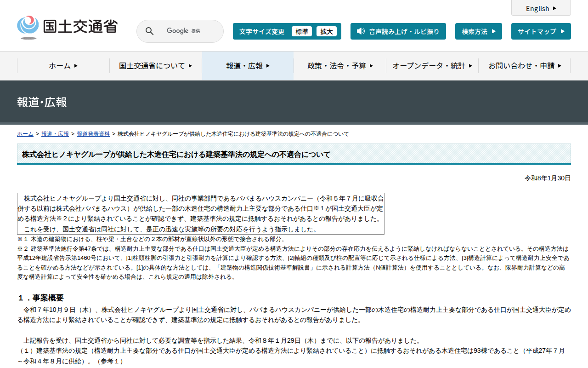Click the 報道発表資料 breadcrumb link

tap(93, 134)
